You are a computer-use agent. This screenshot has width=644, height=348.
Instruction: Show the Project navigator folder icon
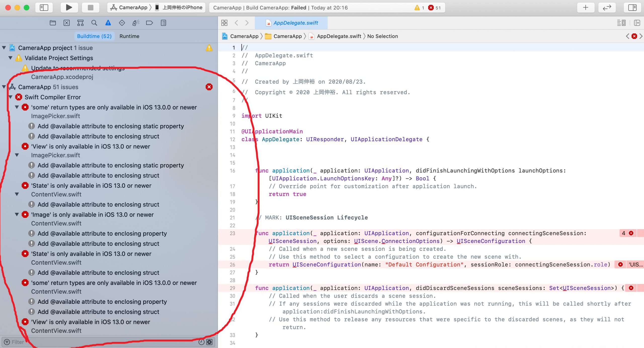pos(53,23)
